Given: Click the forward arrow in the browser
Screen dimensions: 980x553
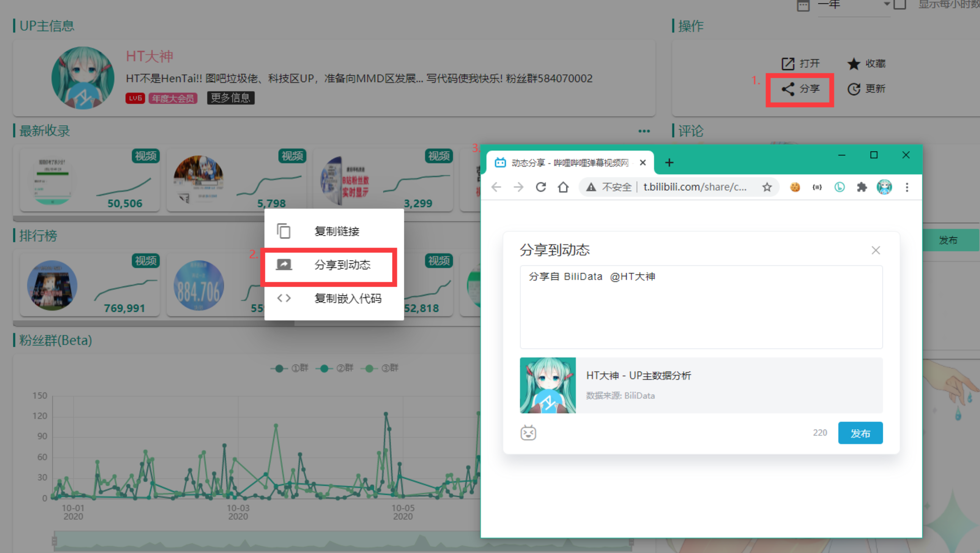Looking at the screenshot, I should pos(518,187).
